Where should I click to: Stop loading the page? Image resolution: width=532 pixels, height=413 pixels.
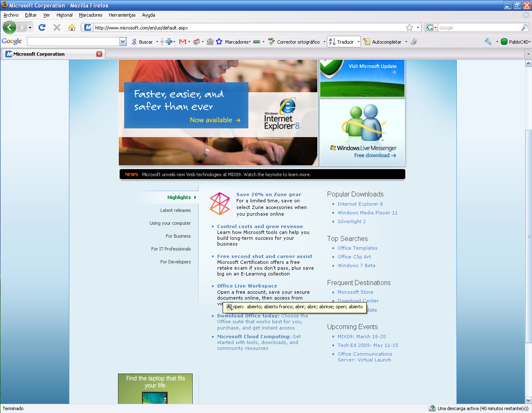(57, 27)
